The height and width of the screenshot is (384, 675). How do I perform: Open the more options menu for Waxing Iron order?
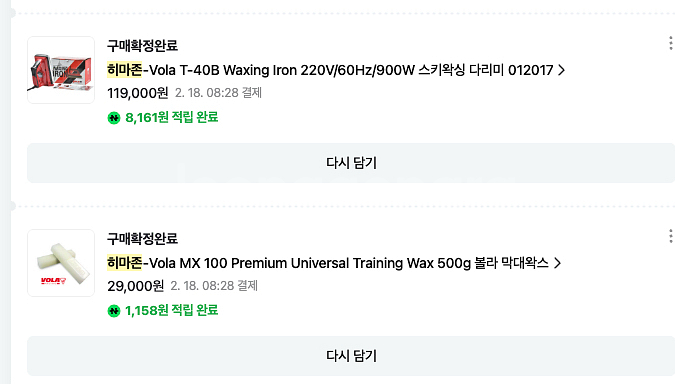point(671,43)
